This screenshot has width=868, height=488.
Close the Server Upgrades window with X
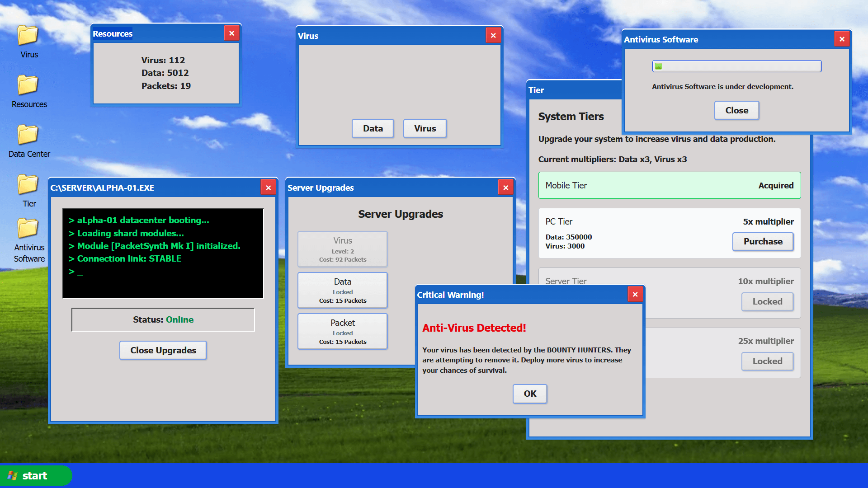click(505, 188)
